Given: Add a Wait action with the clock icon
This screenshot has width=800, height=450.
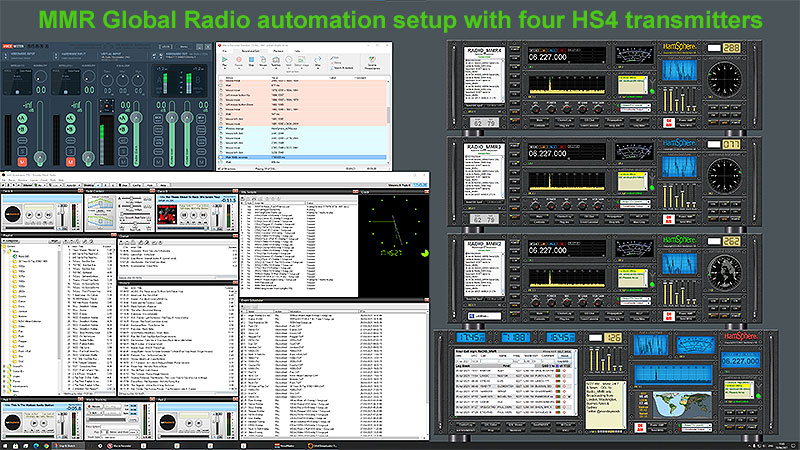Looking at the screenshot, I should (x=288, y=61).
